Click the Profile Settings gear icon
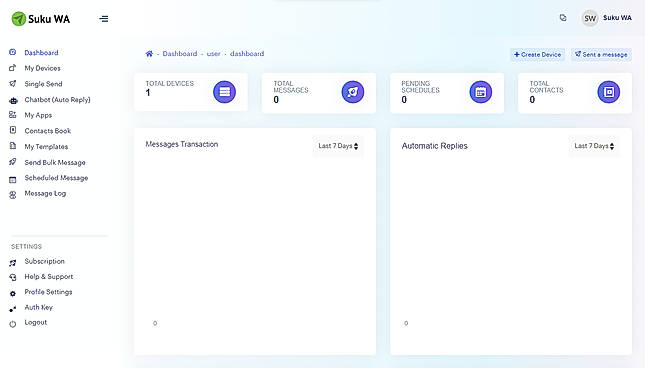 tap(13, 294)
